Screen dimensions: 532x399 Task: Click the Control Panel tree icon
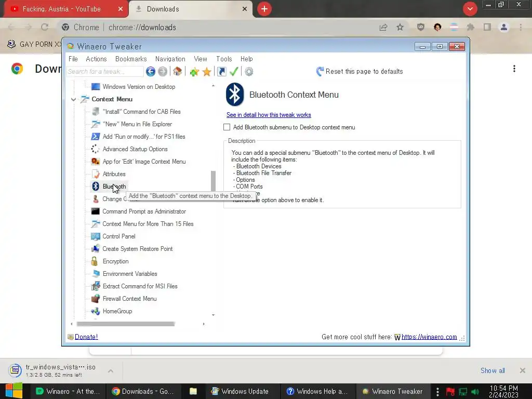(96, 236)
